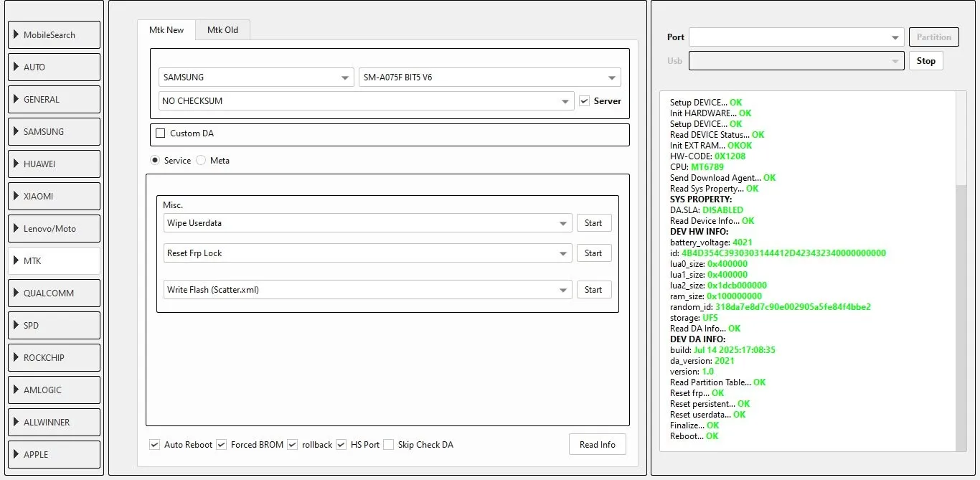
Task: Open the QUALCOMM sidebar section
Action: coord(54,293)
